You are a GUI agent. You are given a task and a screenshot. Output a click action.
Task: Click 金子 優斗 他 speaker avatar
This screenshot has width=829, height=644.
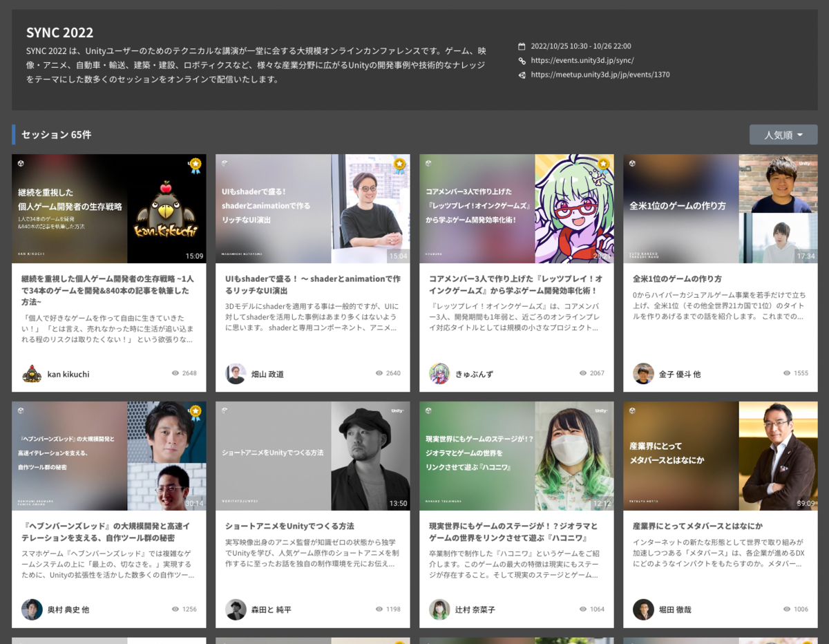tap(643, 374)
